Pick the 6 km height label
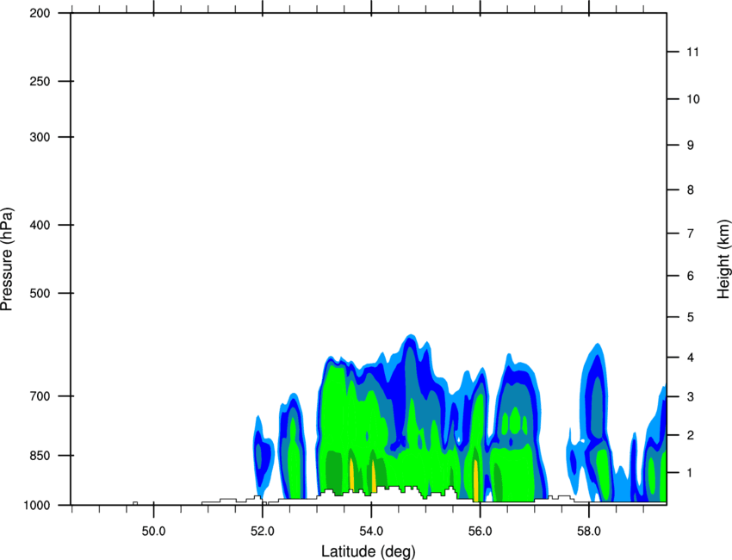Image resolution: width=732 pixels, height=560 pixels. pyautogui.click(x=691, y=276)
